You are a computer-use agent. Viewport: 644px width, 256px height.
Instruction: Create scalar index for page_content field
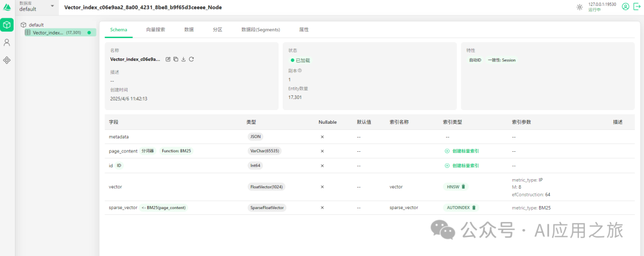(462, 151)
